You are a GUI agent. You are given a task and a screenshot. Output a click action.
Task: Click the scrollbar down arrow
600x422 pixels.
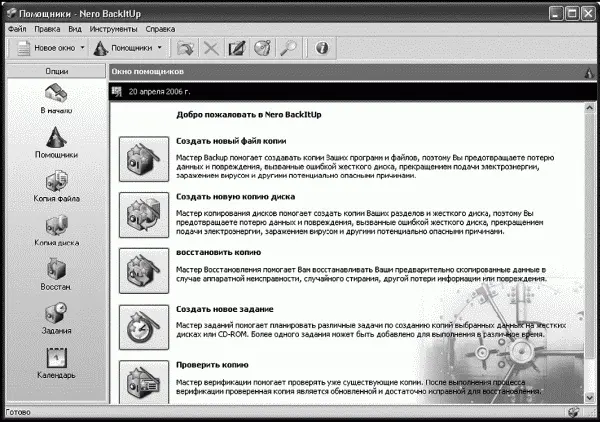(x=590, y=398)
